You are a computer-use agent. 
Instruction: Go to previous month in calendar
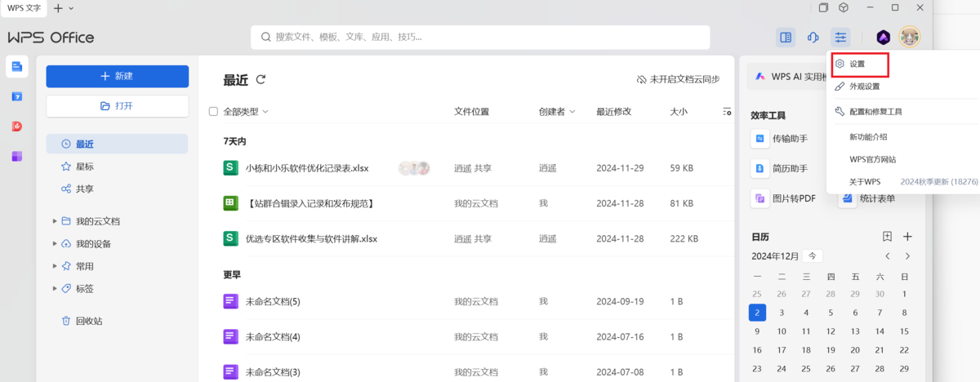(888, 256)
